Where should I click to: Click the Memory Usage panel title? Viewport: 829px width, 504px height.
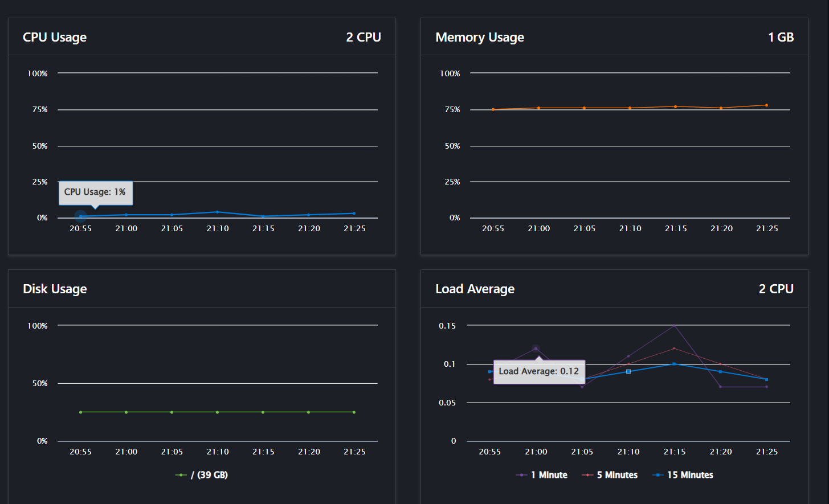point(479,37)
